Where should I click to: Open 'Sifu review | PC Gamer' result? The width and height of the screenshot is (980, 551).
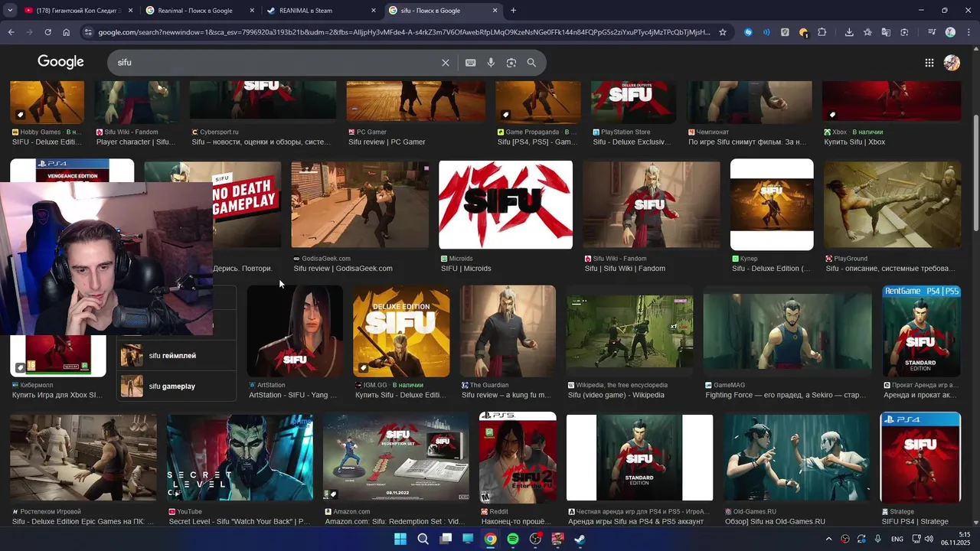(x=387, y=142)
